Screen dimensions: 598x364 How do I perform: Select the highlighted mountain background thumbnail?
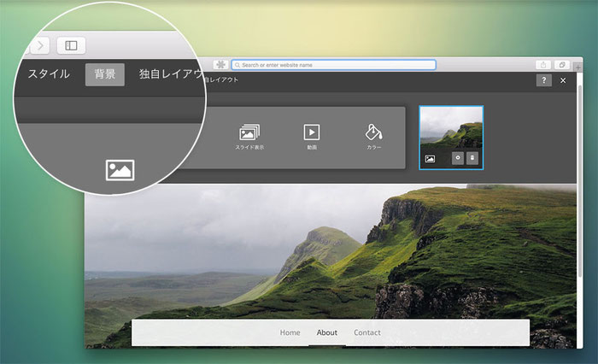pyautogui.click(x=451, y=138)
